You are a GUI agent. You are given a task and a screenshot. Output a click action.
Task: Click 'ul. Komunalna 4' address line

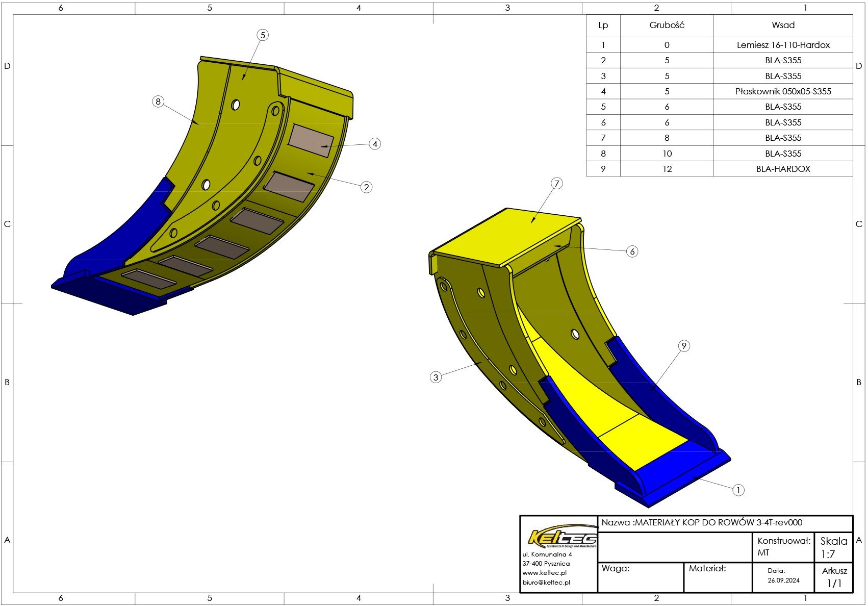coord(547,554)
